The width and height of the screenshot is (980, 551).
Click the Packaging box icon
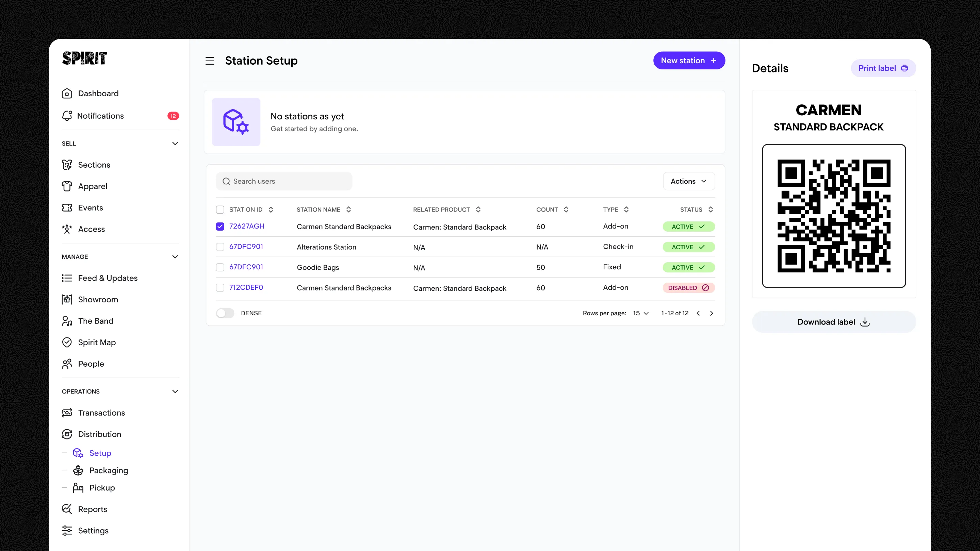pyautogui.click(x=78, y=471)
